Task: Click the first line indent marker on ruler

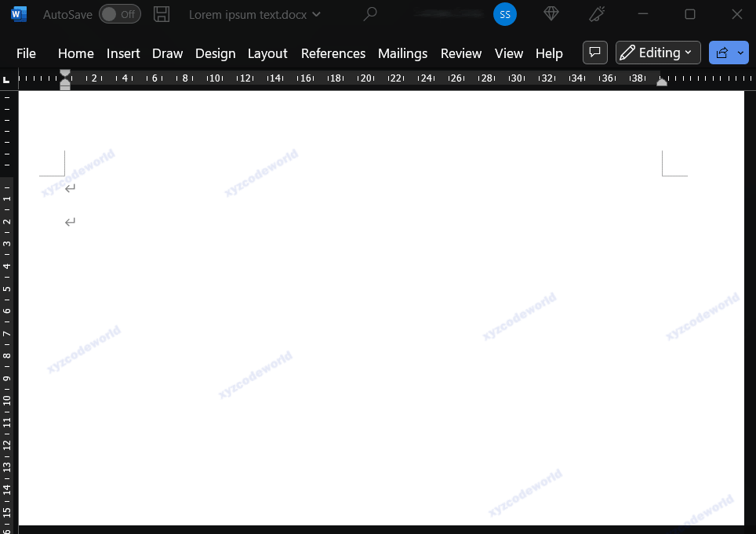Action: pyautogui.click(x=64, y=74)
